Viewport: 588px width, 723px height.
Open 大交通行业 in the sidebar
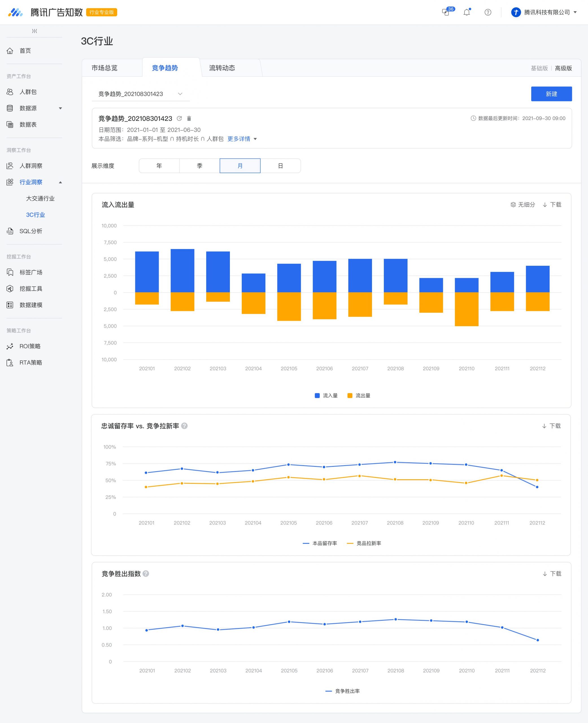[x=40, y=199]
